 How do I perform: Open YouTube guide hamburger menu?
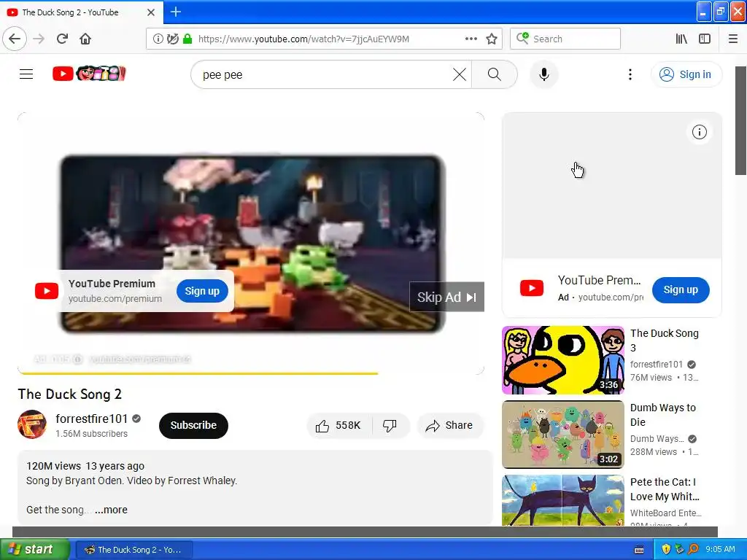tap(26, 74)
